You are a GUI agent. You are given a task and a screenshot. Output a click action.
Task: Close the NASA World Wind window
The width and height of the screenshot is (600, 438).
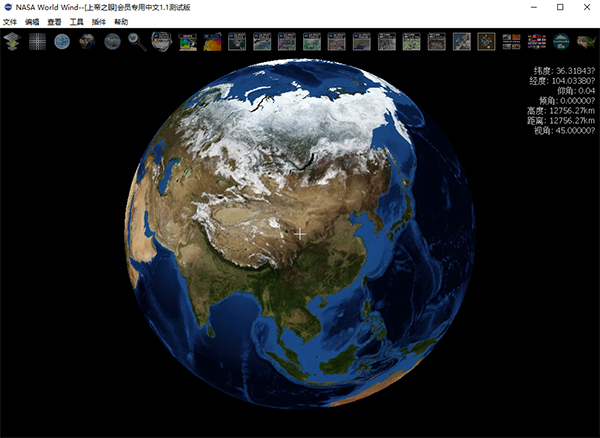tap(587, 7)
